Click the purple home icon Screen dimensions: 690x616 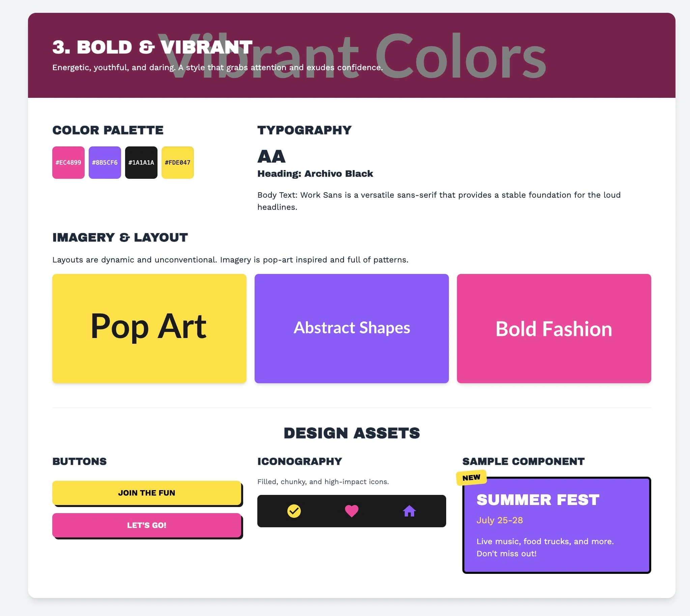point(409,511)
